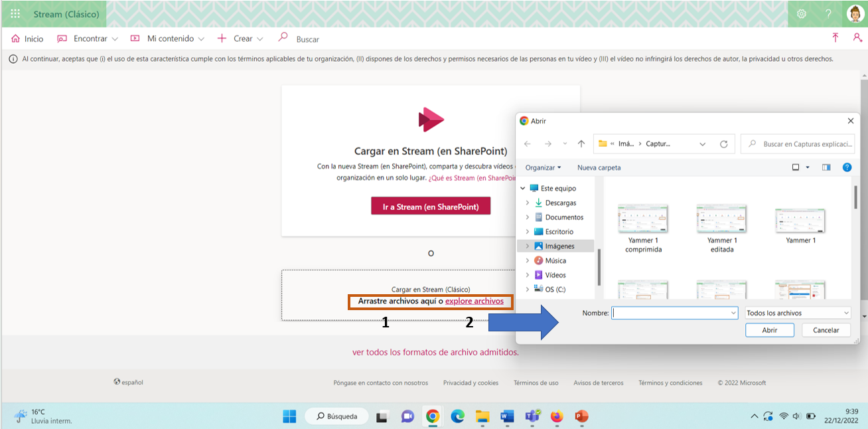Show hidden system tray icons
Viewport: 868px width, 429px height.
click(x=754, y=416)
